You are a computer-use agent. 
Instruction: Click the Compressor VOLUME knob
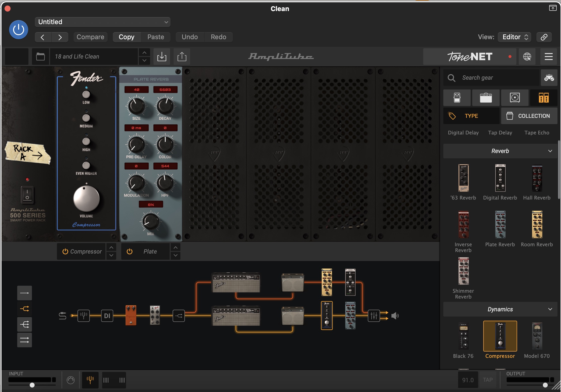[x=86, y=199]
